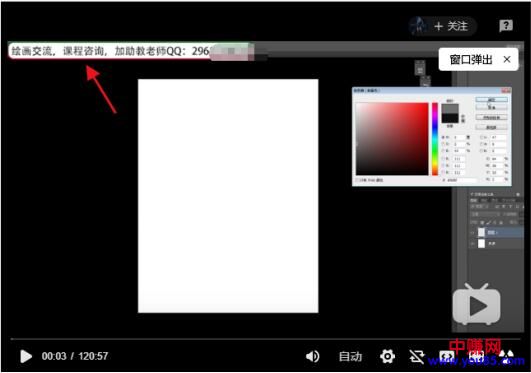Check the web colors only checkbox
Screen dimensions: 531x373
pyautogui.click(x=357, y=180)
